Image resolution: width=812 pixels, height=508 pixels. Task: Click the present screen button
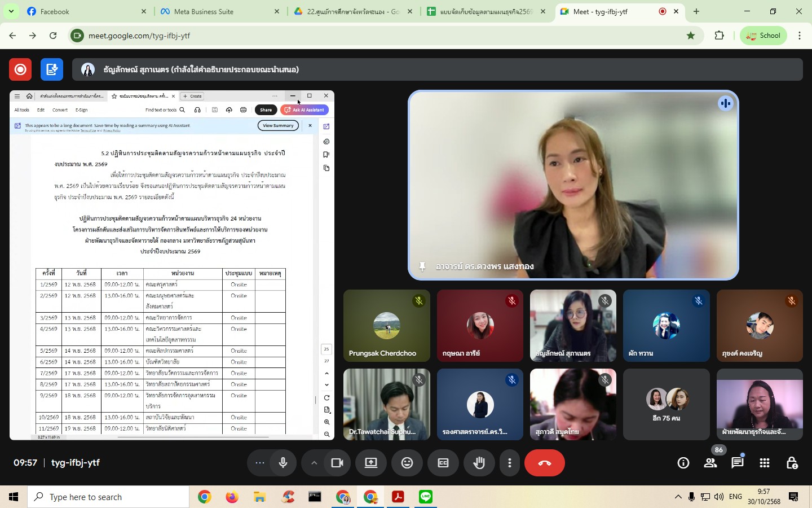click(370, 463)
